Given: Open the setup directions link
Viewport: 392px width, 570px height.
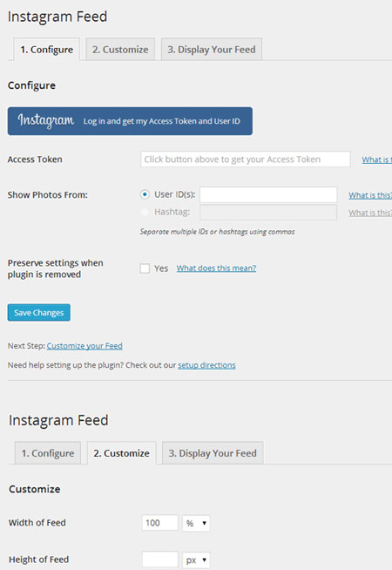Looking at the screenshot, I should click(x=206, y=365).
